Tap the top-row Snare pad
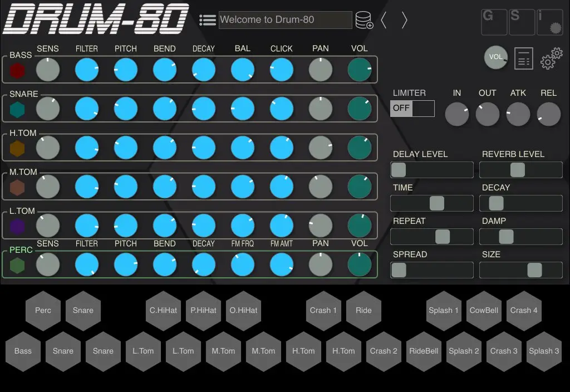Image resolution: width=570 pixels, height=392 pixels. click(x=83, y=311)
